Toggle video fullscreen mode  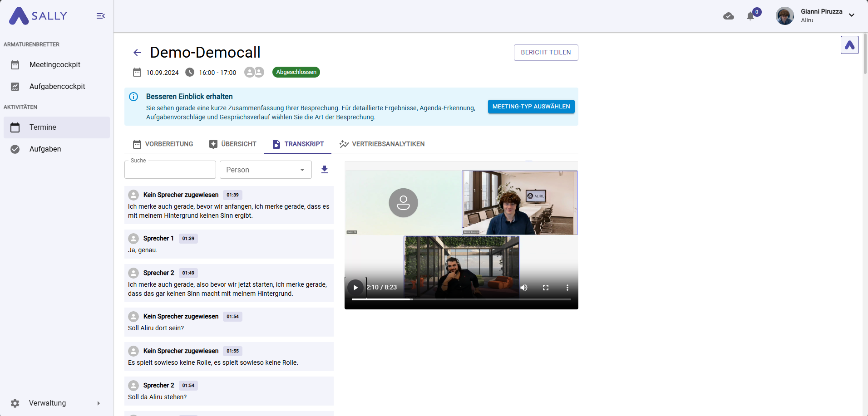point(546,288)
